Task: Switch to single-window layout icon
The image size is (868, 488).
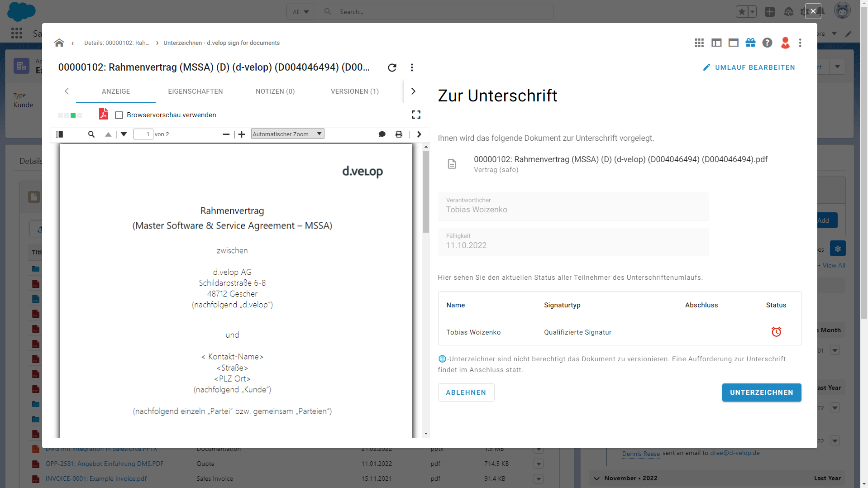Action: (734, 43)
